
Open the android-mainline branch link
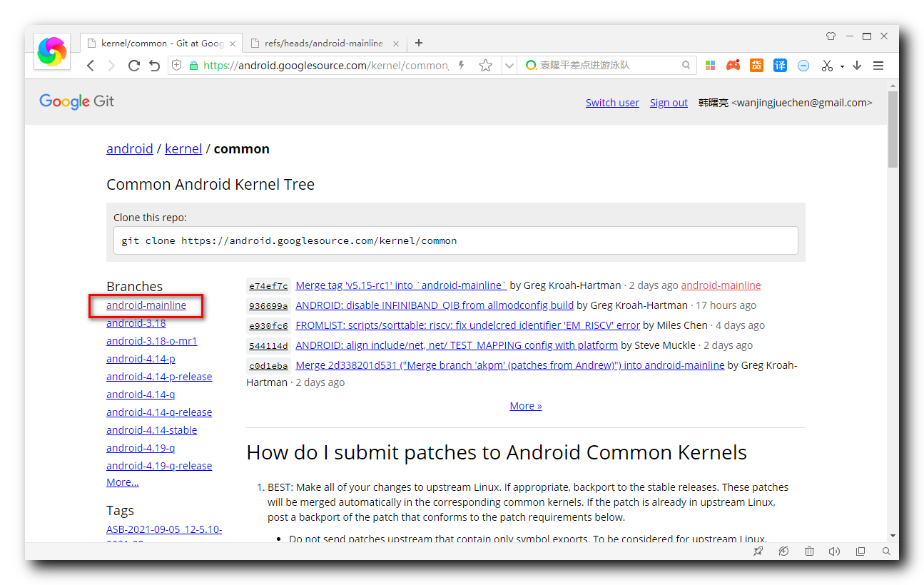tap(146, 305)
